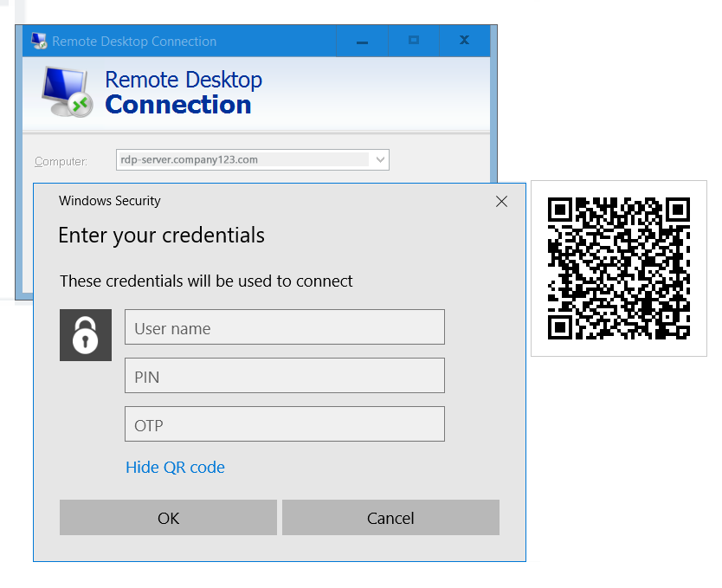The height and width of the screenshot is (588, 722).
Task: Click the Remote Desktop title bar icon
Action: (39, 41)
